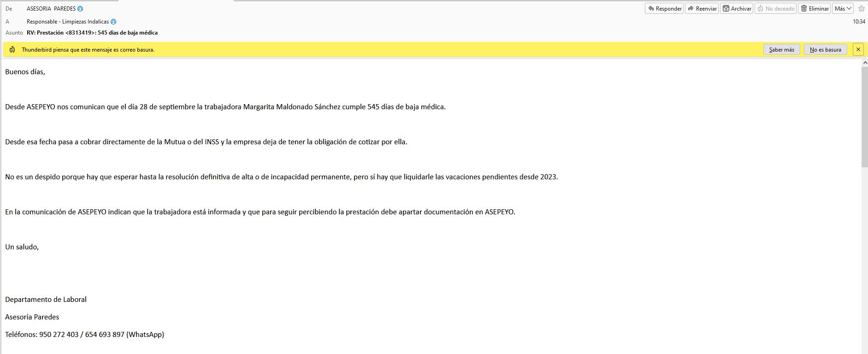
Task: Click the scrollbar up arrow
Action: coord(864,63)
